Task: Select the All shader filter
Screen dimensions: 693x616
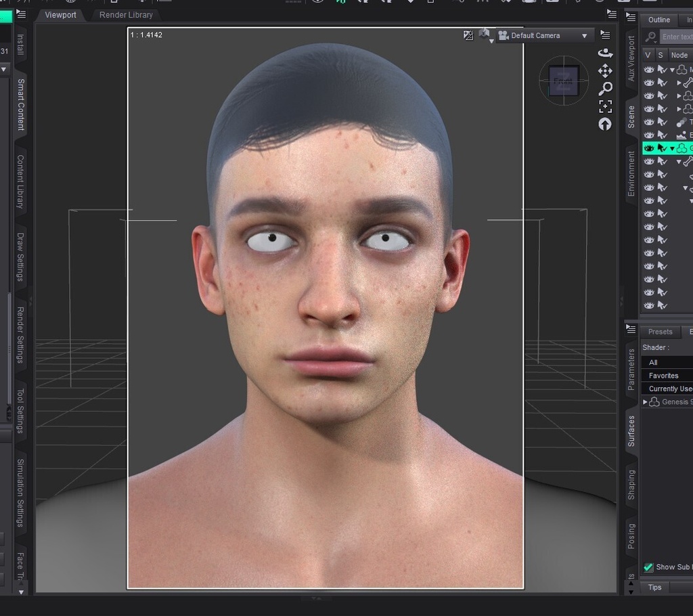Action: [667, 362]
